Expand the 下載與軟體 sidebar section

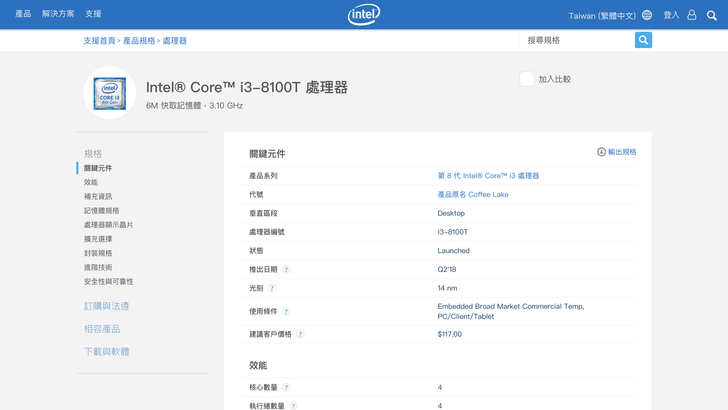(106, 352)
